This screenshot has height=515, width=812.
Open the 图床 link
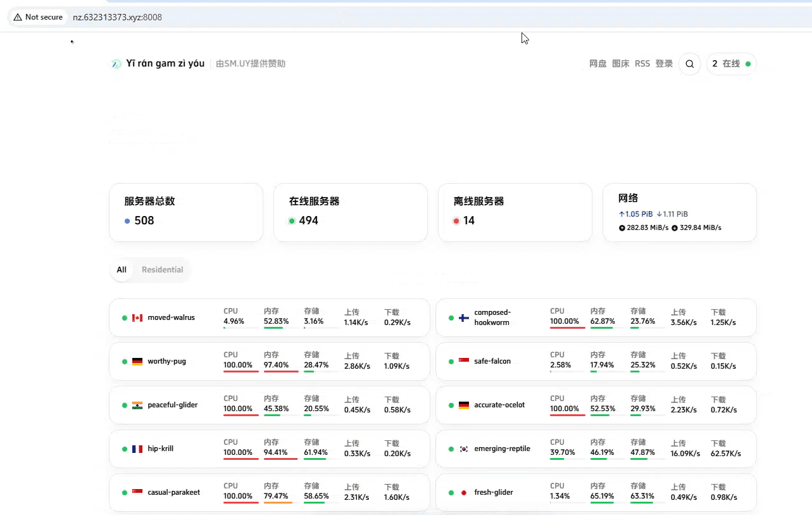pos(620,64)
